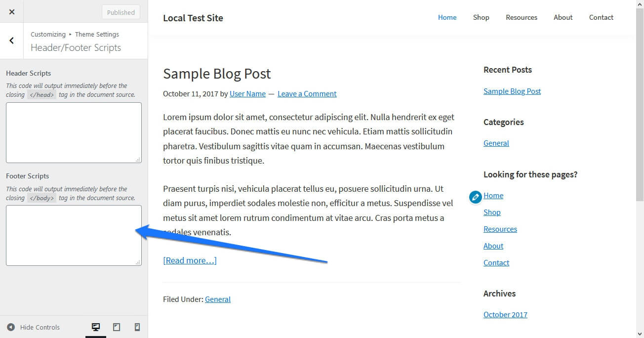This screenshot has height=338, width=644.
Task: Open the Contact nav item
Action: pyautogui.click(x=601, y=17)
